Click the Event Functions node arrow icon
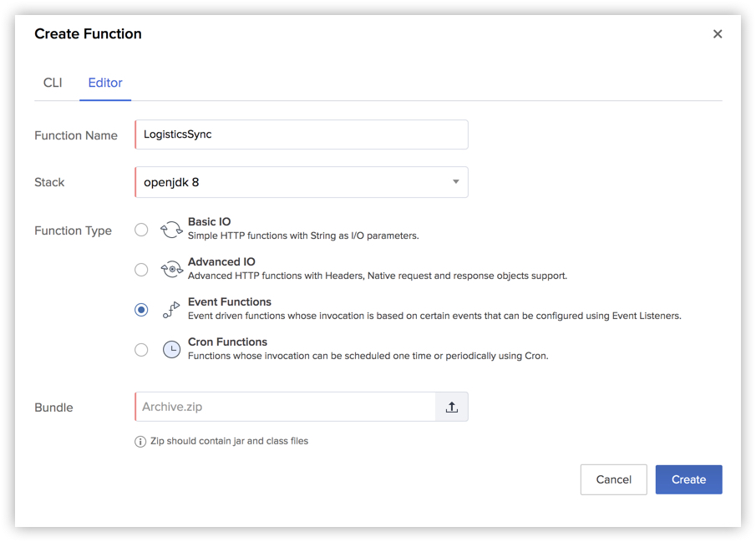Screen dimensions: 756x542 coord(171,310)
